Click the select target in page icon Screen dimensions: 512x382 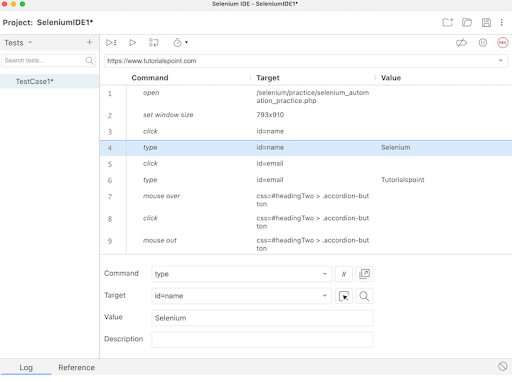[344, 296]
